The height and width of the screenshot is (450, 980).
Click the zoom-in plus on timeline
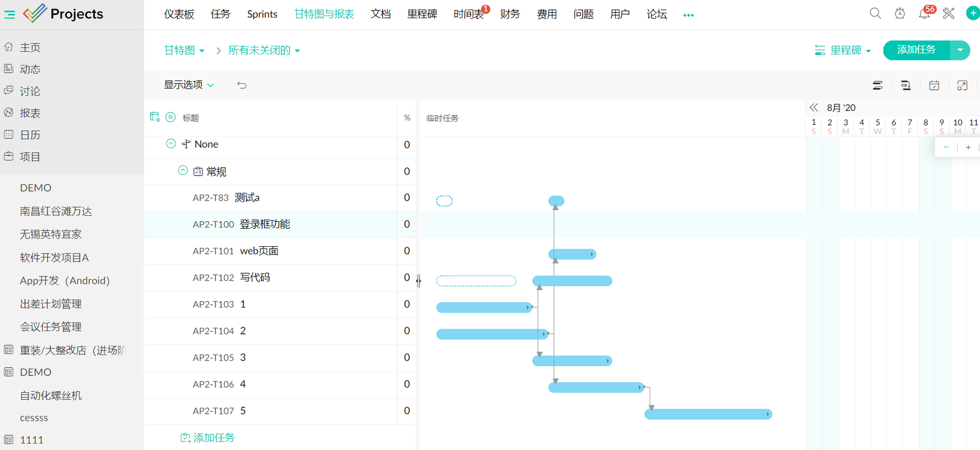(968, 147)
